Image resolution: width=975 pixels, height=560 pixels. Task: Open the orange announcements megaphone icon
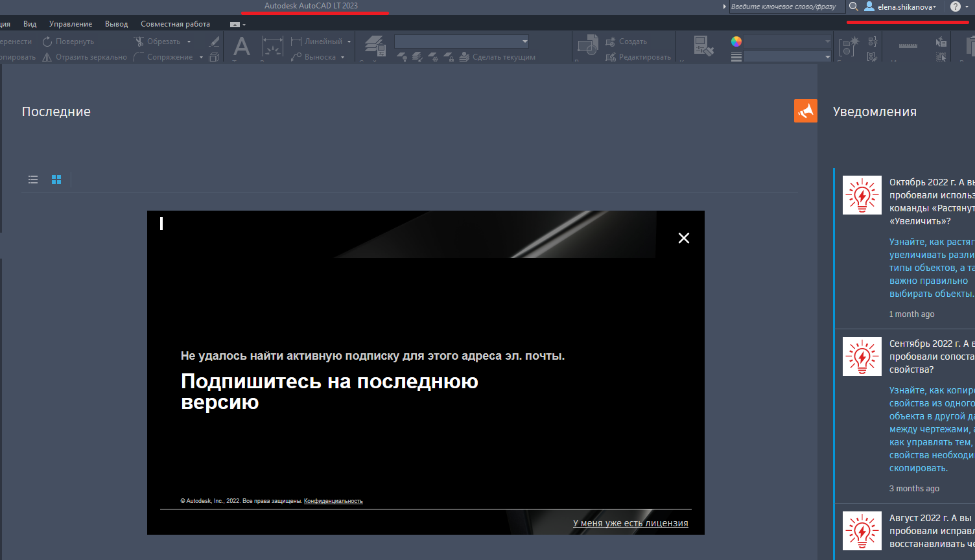pos(806,111)
